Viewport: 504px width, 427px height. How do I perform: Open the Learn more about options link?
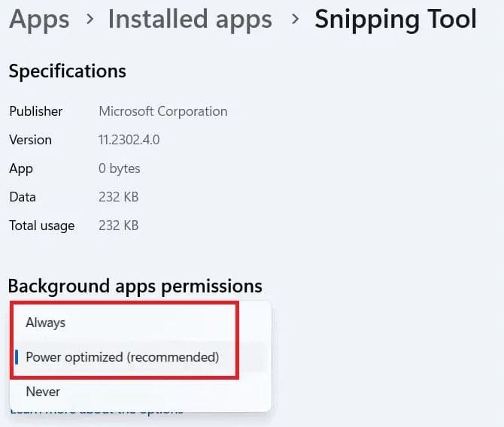[x=96, y=410]
